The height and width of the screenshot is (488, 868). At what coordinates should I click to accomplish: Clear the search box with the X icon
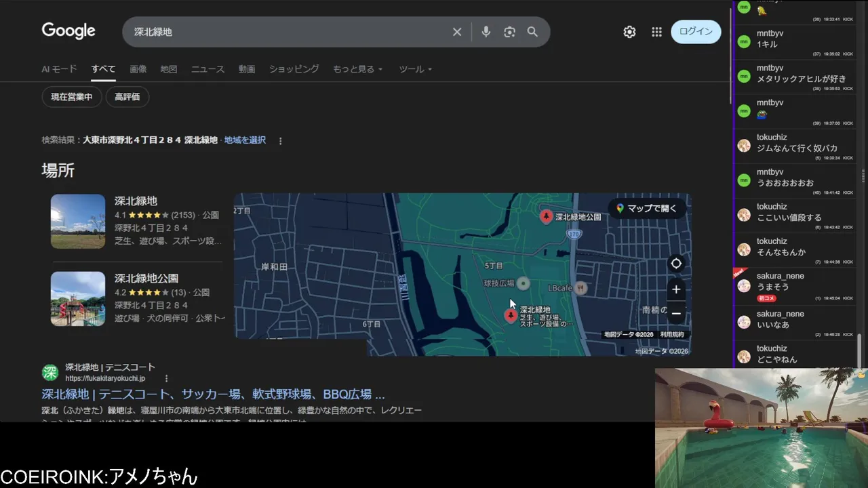(x=457, y=32)
